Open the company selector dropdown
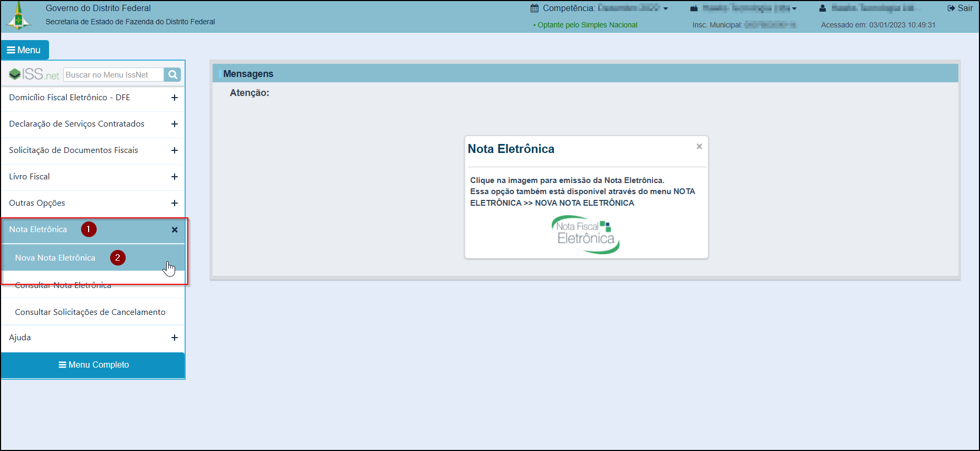Viewport: 980px width, 451px height. coord(794,8)
